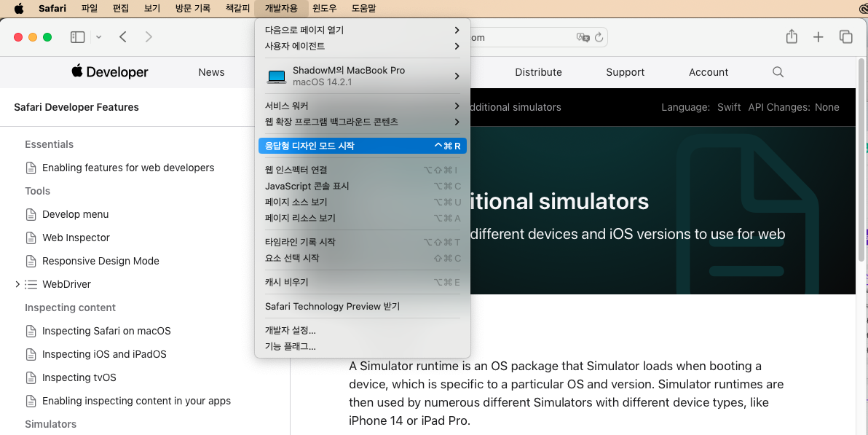Select 요소 선택 시작
The width and height of the screenshot is (868, 435).
point(362,258)
